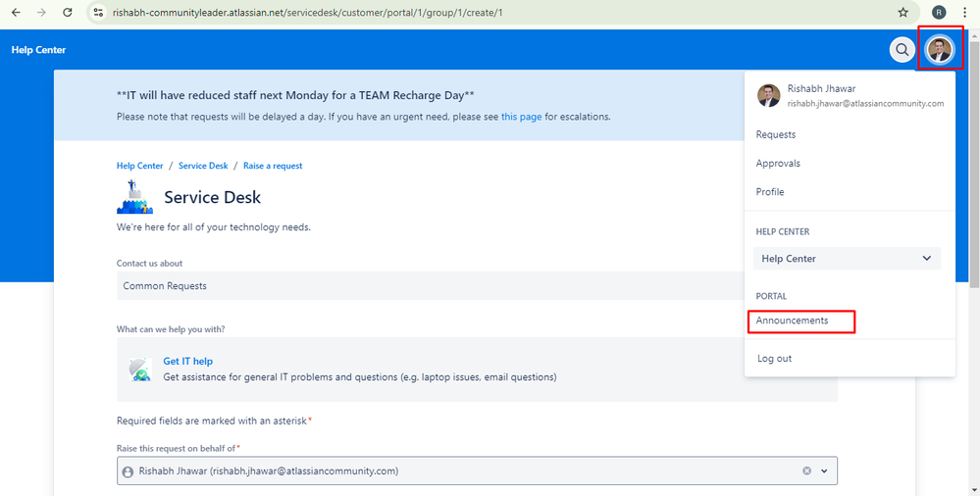Click the TEAM Recharge Day announcement heading
This screenshot has width=980, height=496.
tap(295, 96)
